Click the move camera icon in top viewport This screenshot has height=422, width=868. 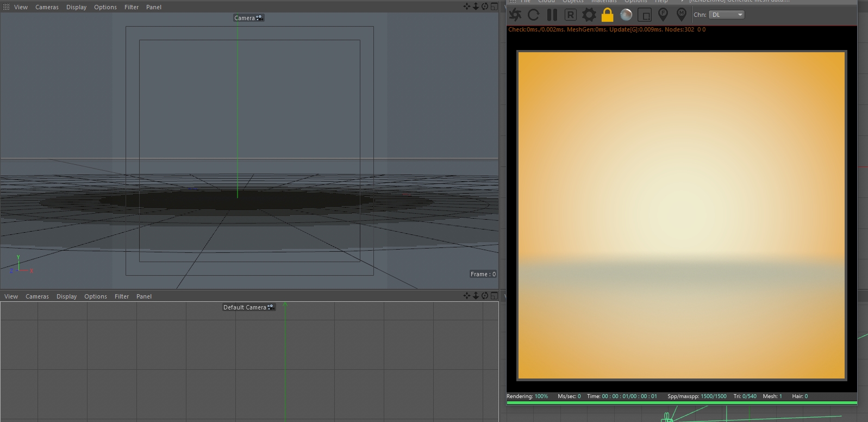coord(467,7)
